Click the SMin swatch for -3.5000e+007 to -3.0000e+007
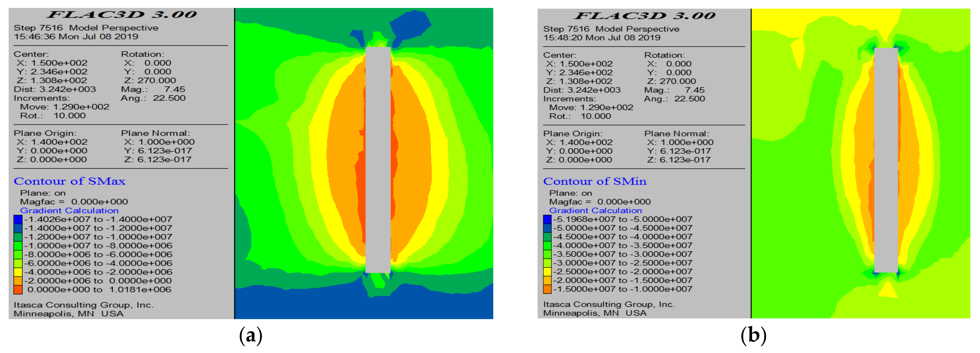The width and height of the screenshot is (980, 353). click(547, 254)
